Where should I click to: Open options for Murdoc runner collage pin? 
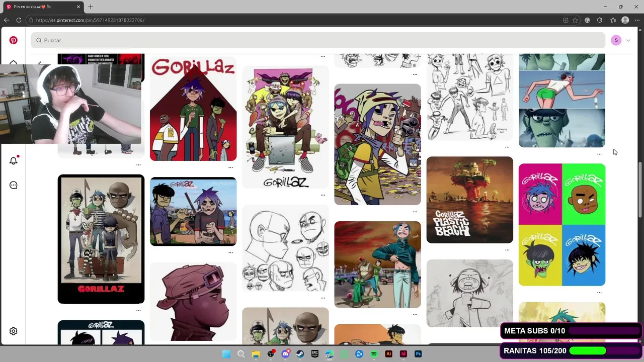[x=599, y=154]
